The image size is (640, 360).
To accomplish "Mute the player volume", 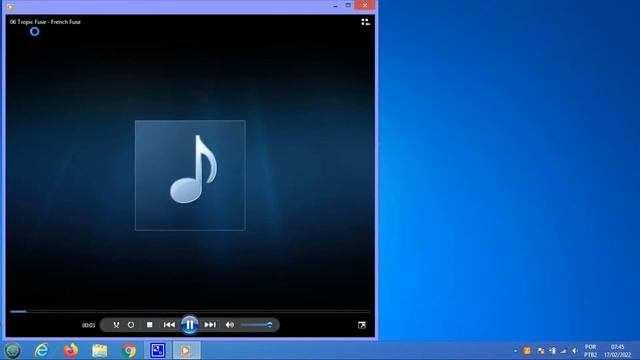I will [230, 325].
